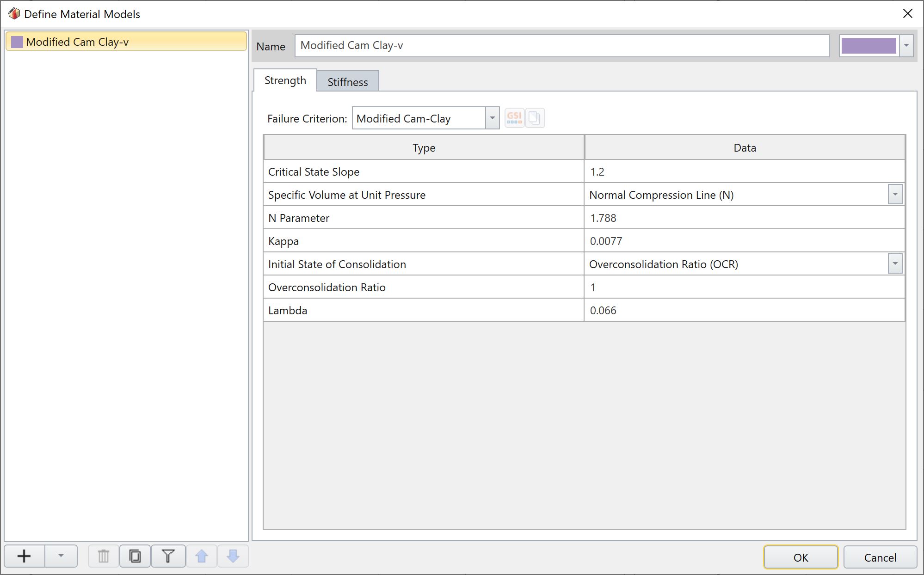
Task: Expand Specific Volume at Unit Pressure dropdown
Action: point(895,195)
